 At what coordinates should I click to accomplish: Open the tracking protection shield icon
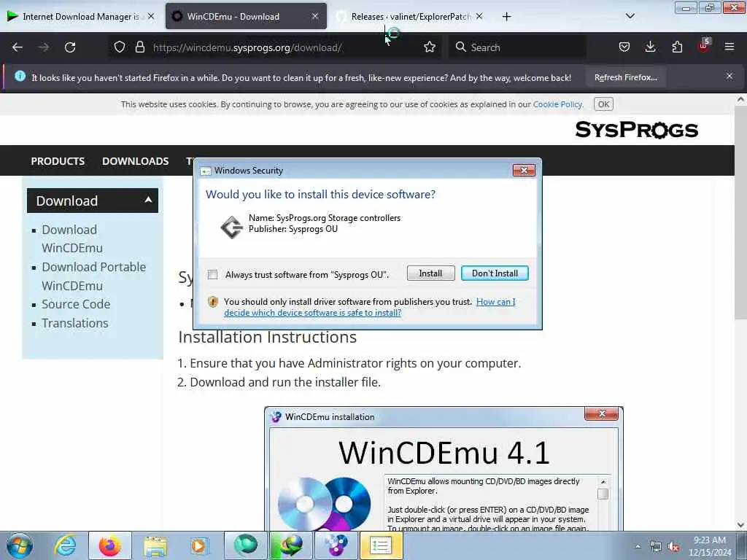point(120,47)
